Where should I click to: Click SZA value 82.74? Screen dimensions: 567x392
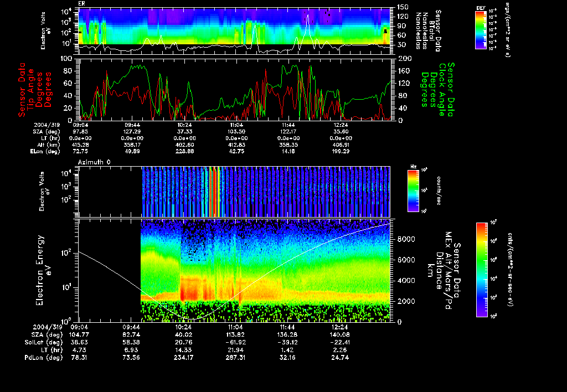pyautogui.click(x=131, y=335)
